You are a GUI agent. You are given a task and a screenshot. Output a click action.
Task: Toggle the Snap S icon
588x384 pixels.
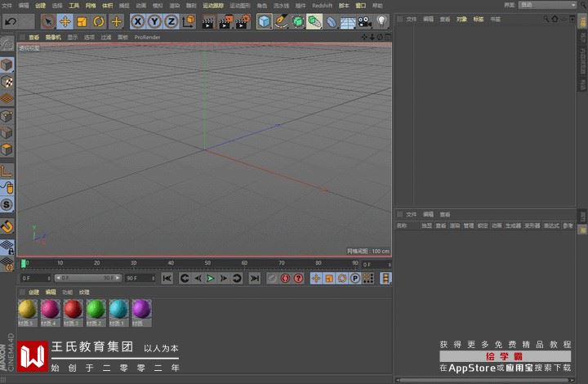click(7, 205)
